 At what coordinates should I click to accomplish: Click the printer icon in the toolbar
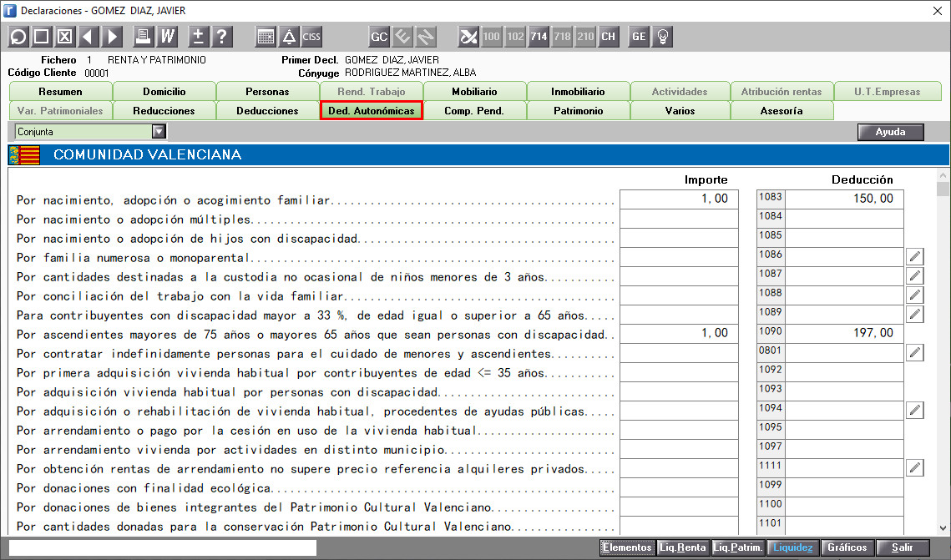coord(143,37)
